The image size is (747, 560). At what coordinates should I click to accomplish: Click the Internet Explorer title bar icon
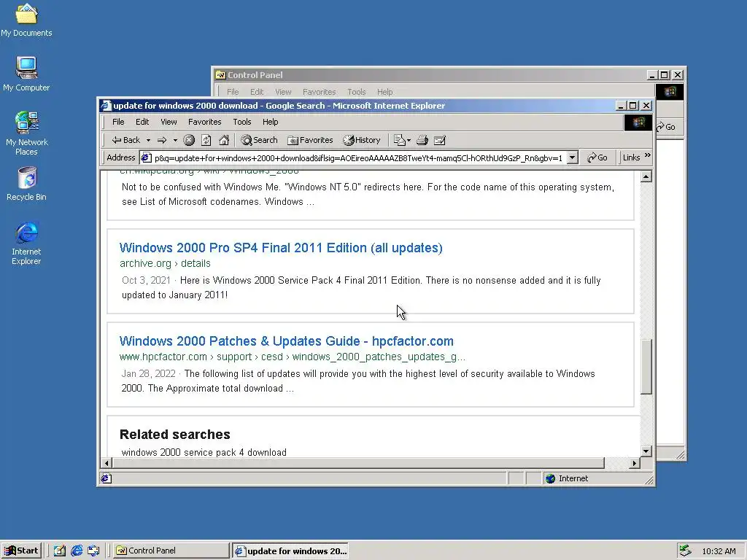pyautogui.click(x=107, y=105)
